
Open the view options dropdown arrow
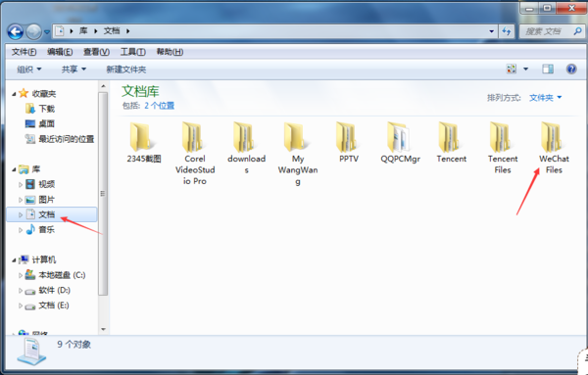pyautogui.click(x=525, y=69)
